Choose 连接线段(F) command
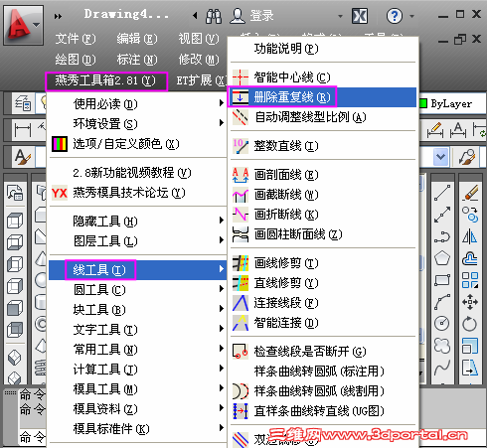Screen dimensions: 487x448 [323, 303]
